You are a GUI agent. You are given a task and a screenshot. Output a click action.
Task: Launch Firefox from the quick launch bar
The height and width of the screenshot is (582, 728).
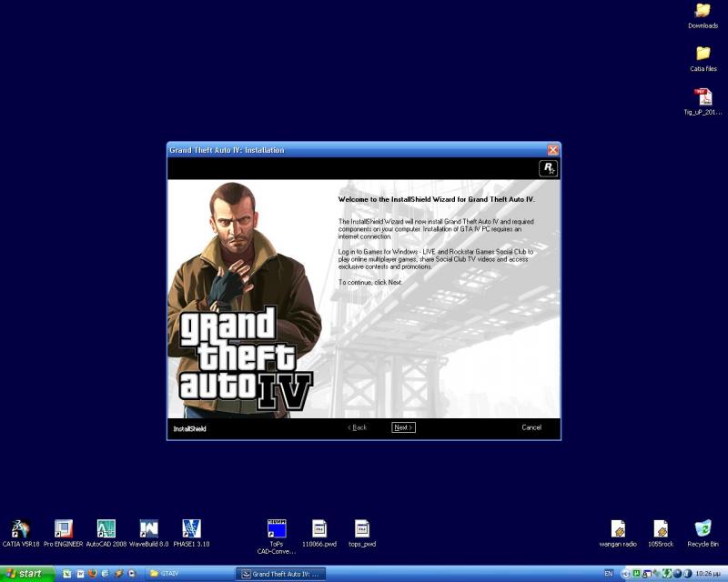click(x=93, y=574)
